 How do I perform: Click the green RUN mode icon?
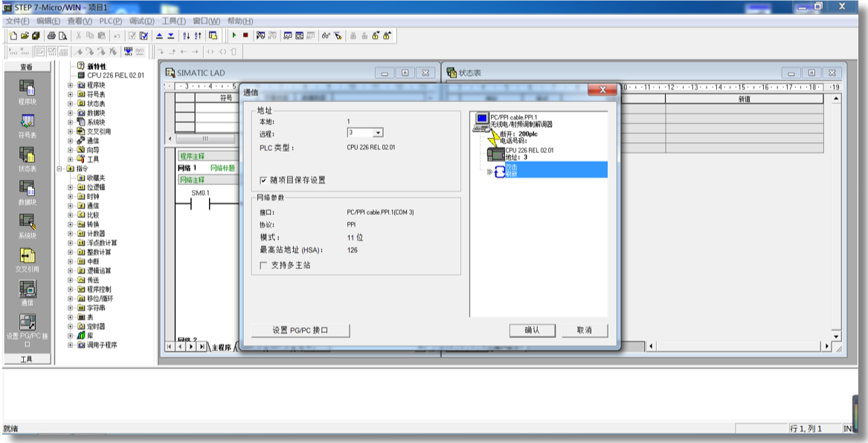coord(234,36)
